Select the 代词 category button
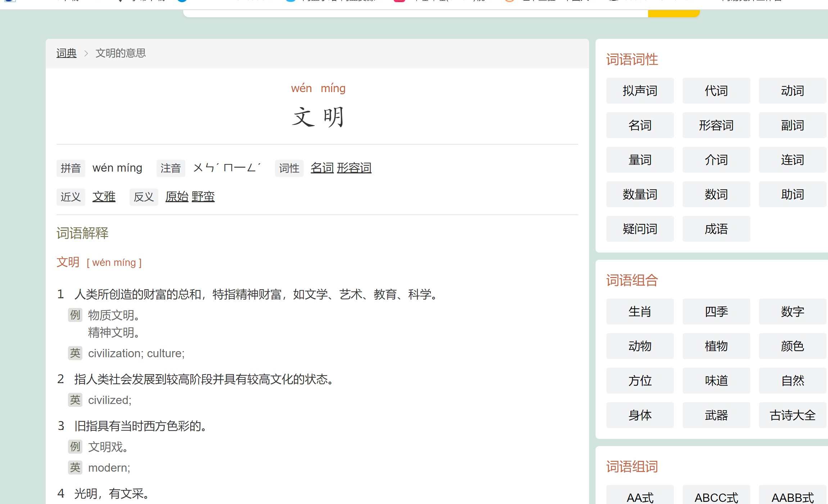The height and width of the screenshot is (504, 828). pos(716,91)
